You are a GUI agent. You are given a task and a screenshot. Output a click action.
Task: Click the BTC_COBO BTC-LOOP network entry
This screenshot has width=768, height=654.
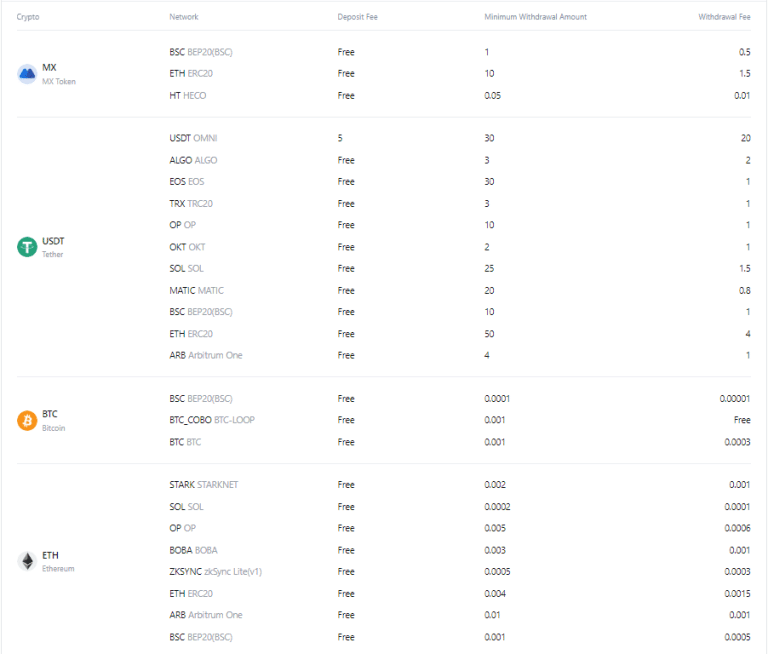(212, 420)
